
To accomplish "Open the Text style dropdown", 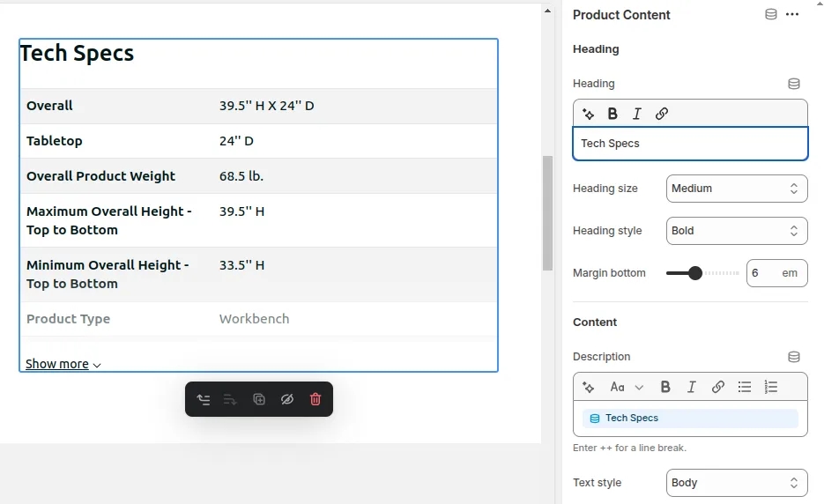I will (x=736, y=483).
